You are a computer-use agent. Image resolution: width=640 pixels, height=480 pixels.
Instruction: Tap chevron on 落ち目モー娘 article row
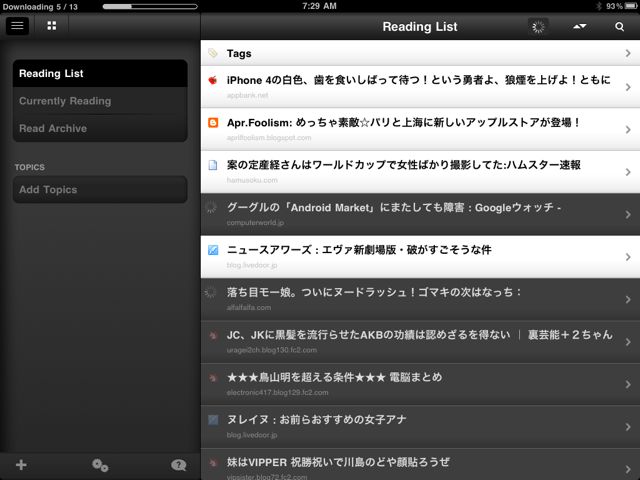[x=628, y=299]
